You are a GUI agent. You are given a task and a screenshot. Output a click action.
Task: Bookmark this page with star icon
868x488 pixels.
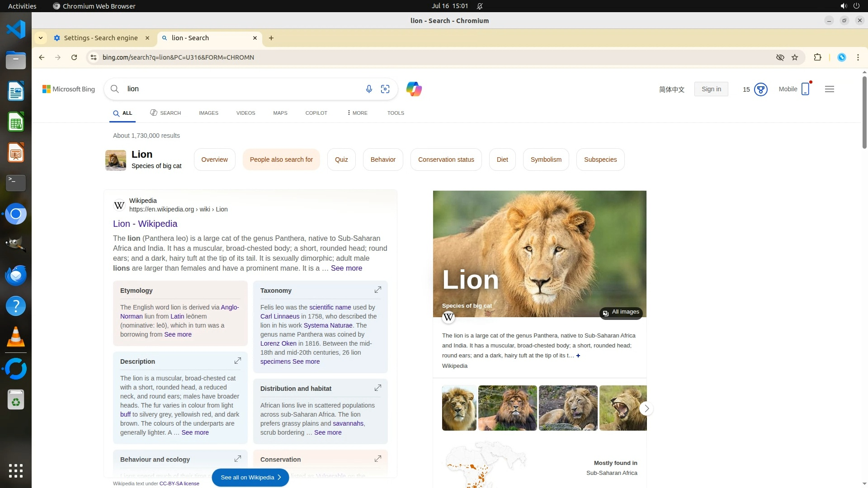click(x=795, y=57)
